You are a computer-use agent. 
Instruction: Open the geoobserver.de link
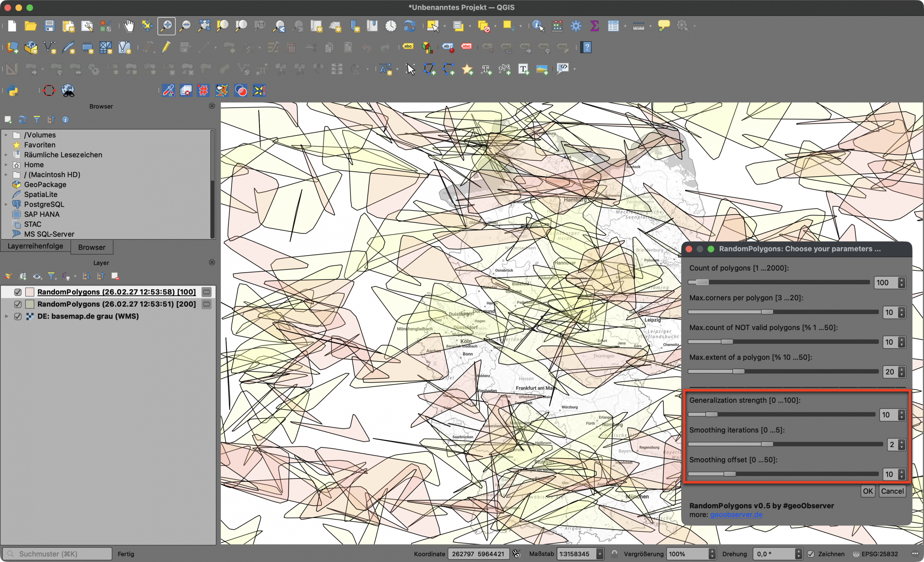coord(736,515)
